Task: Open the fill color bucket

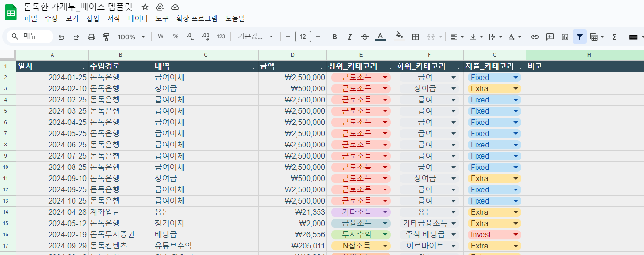Action: pos(399,37)
